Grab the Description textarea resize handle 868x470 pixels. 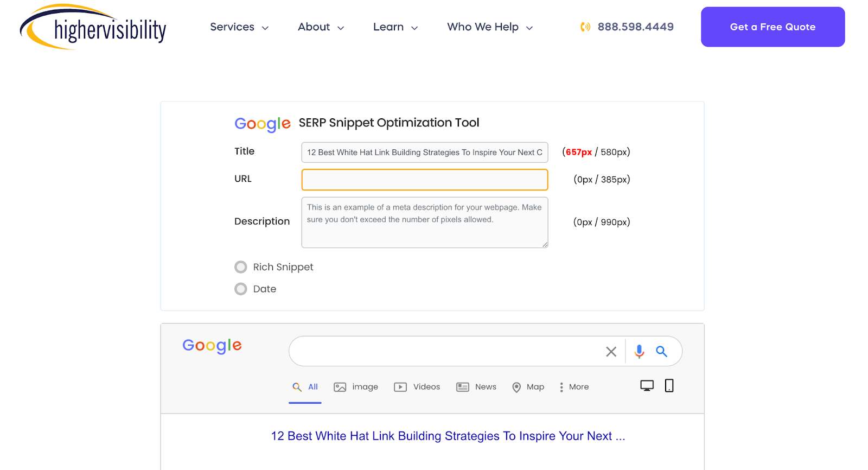click(x=545, y=244)
